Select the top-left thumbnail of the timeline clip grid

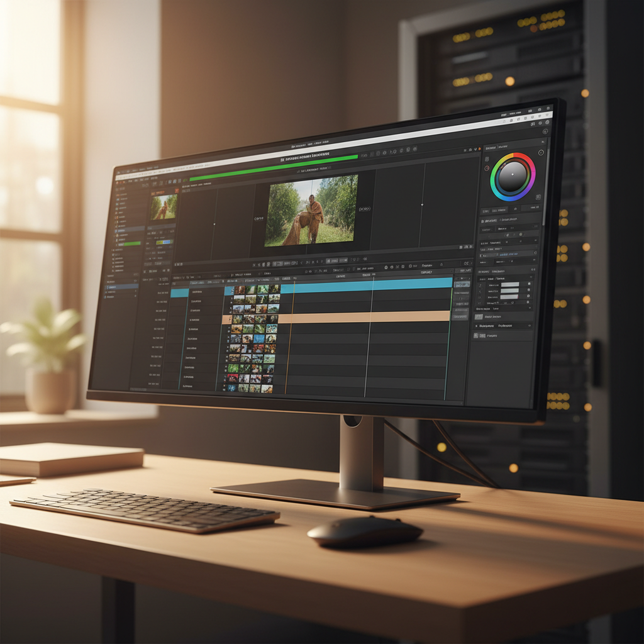click(x=238, y=291)
